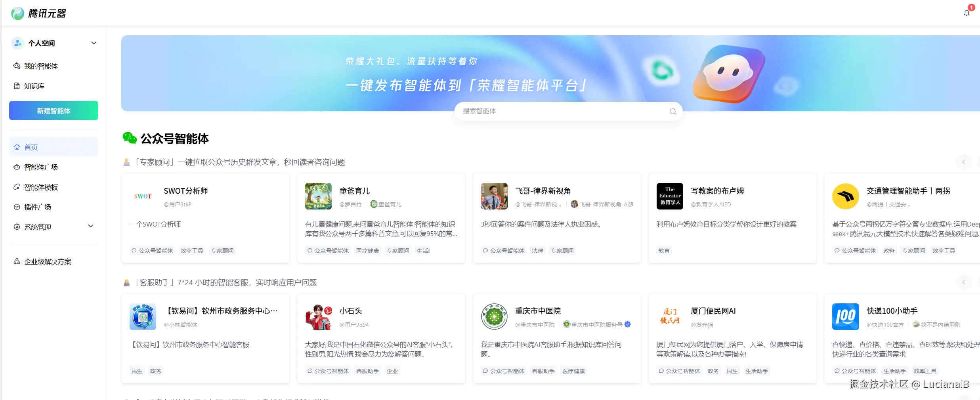980x400 pixels.
Task: Click the home icon beside 首页
Action: (x=16, y=147)
